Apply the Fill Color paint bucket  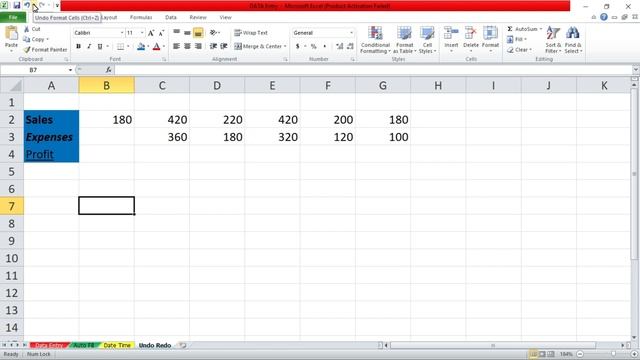141,47
